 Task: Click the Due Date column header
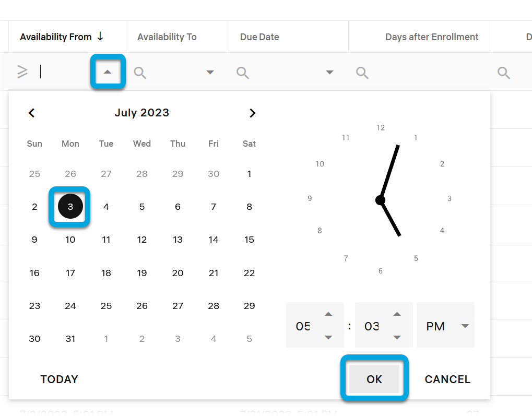click(x=259, y=37)
